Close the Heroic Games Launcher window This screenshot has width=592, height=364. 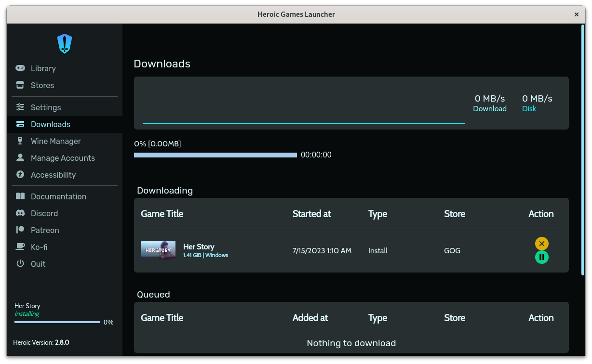tap(577, 14)
